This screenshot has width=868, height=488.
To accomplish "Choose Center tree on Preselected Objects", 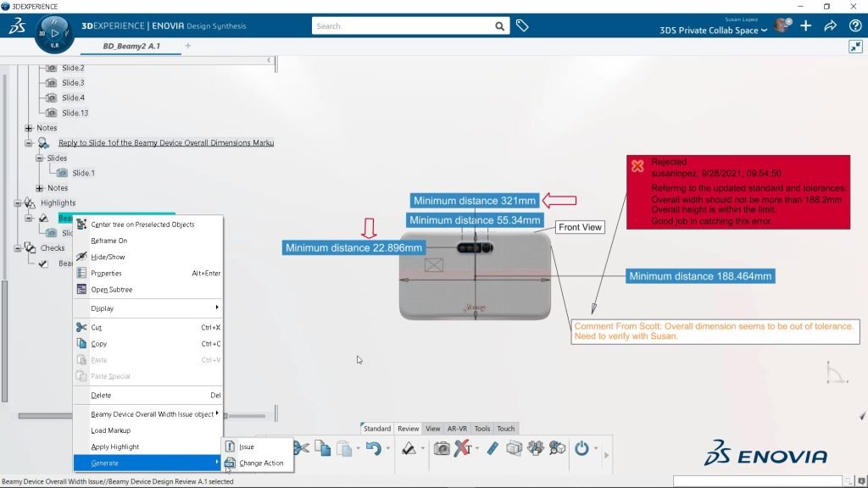I will click(147, 225).
